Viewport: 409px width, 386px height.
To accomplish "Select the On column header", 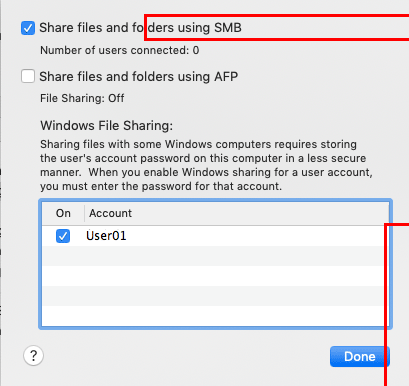I will [x=63, y=213].
